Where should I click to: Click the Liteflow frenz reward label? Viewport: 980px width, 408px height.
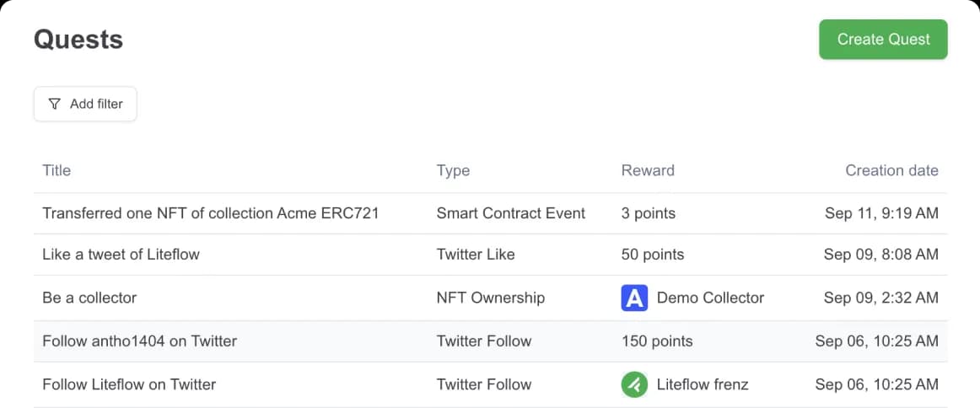point(703,384)
